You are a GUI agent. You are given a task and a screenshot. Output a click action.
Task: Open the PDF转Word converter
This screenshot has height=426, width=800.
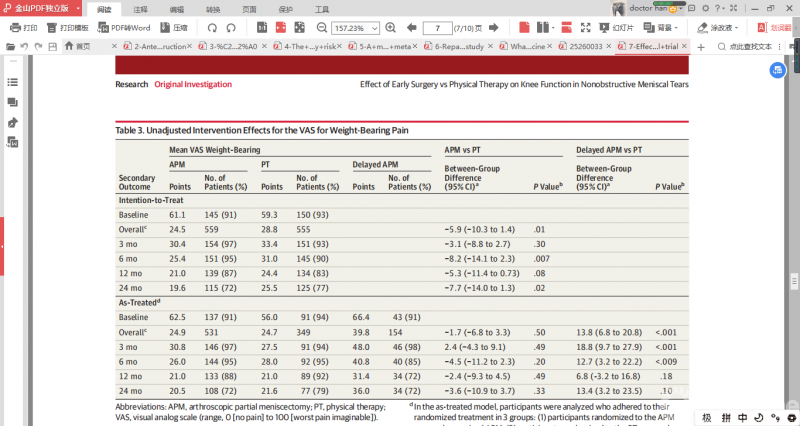click(125, 27)
